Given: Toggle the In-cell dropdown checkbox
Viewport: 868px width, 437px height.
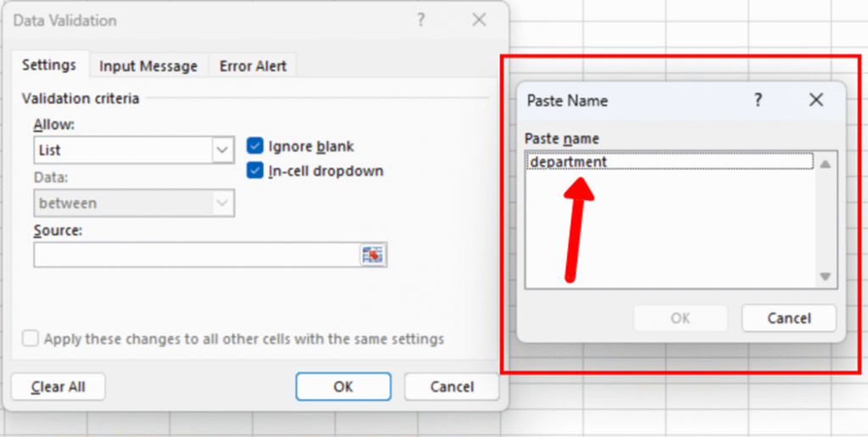Looking at the screenshot, I should (x=254, y=171).
